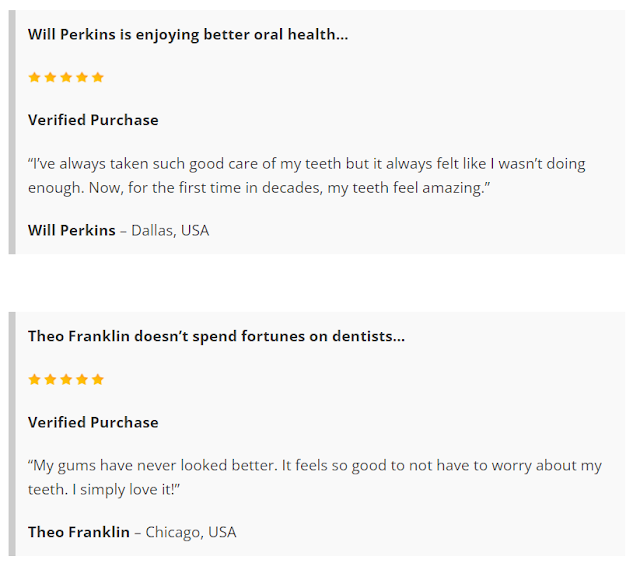Click gray left border of Will Perkins card
640x570 pixels.
click(x=12, y=132)
